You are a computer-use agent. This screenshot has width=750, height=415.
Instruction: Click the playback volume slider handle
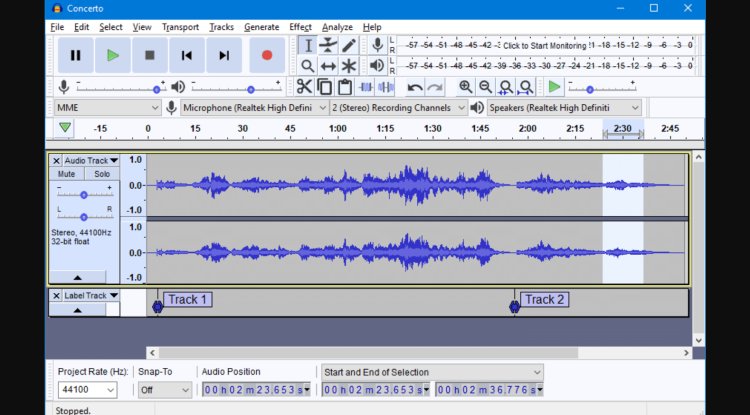pyautogui.click(x=251, y=89)
